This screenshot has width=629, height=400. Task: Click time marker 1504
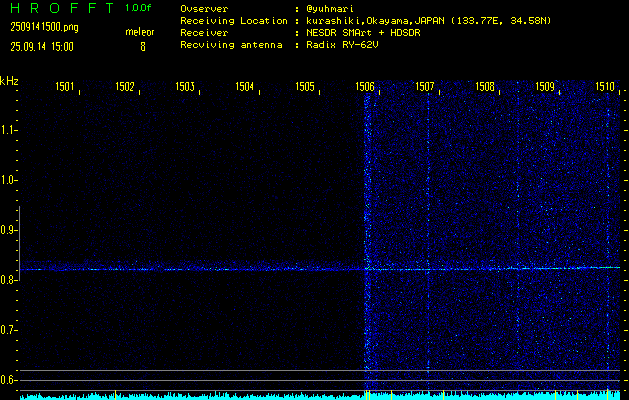pos(245,86)
